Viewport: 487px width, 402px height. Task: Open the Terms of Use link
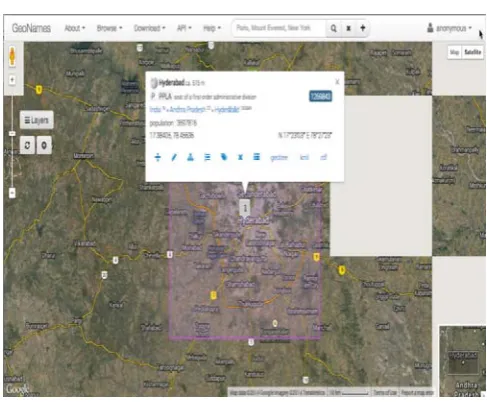pos(385,393)
